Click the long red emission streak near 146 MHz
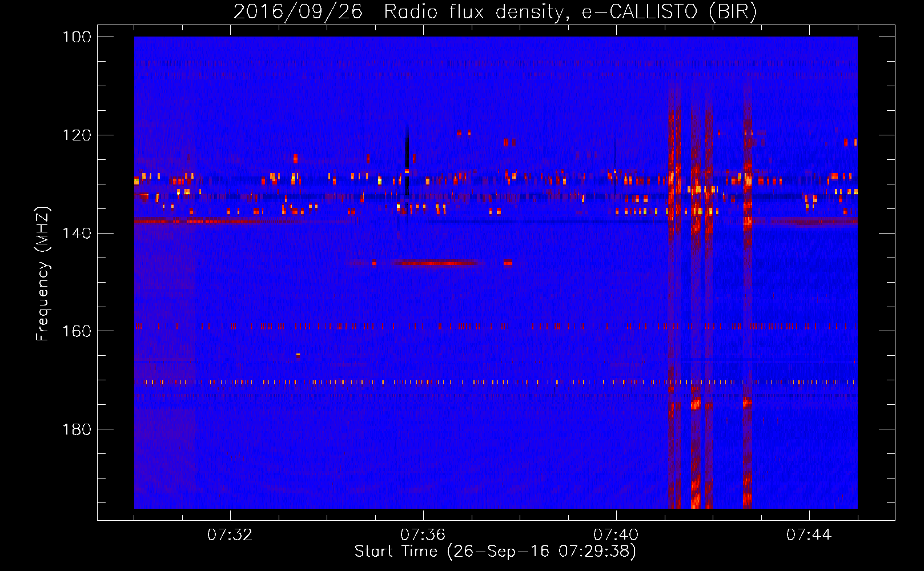Image resolution: width=924 pixels, height=571 pixels. (x=437, y=263)
